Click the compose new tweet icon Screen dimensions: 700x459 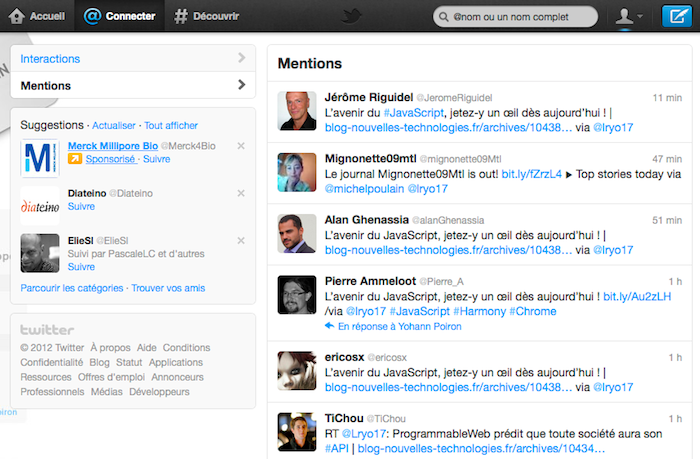pyautogui.click(x=675, y=16)
